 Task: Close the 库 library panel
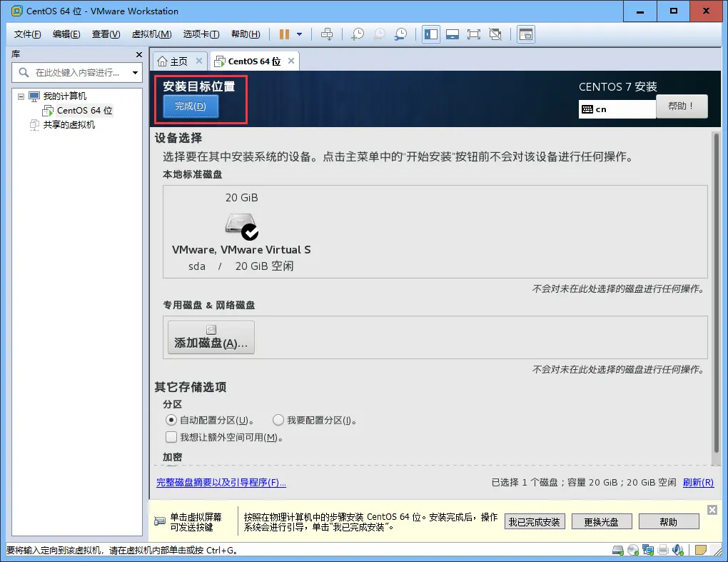(139, 55)
